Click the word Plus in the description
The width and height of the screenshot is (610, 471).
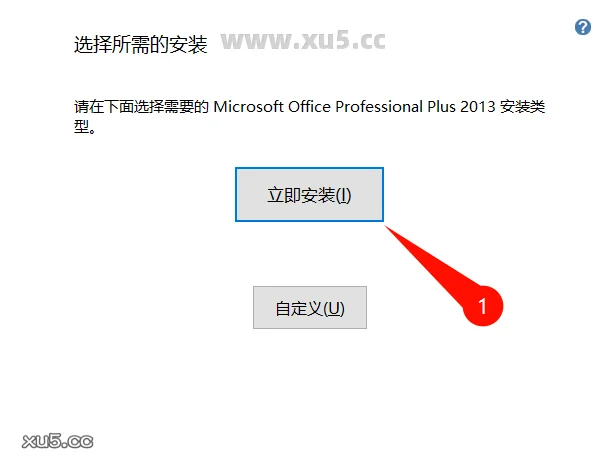[x=441, y=107]
